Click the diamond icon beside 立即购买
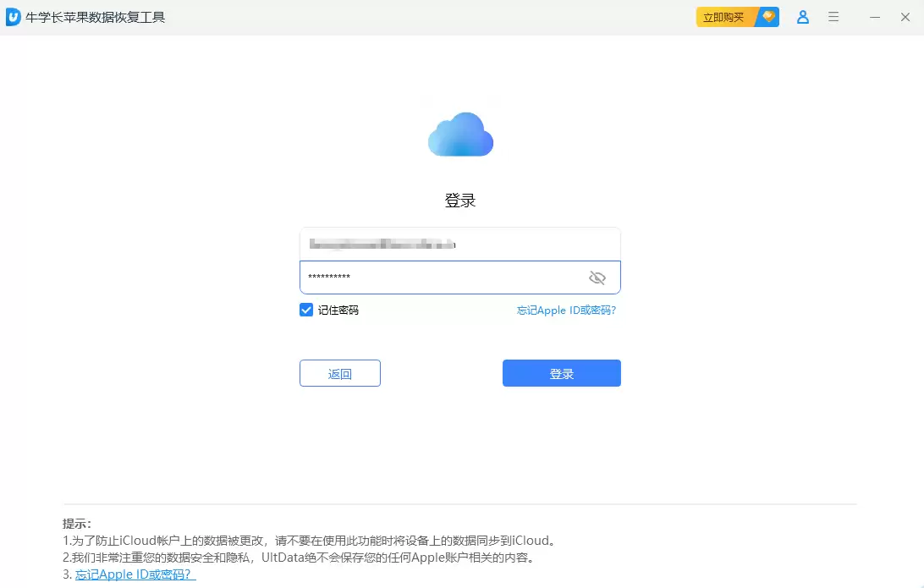Screen dimensions: 924x588 (768, 16)
